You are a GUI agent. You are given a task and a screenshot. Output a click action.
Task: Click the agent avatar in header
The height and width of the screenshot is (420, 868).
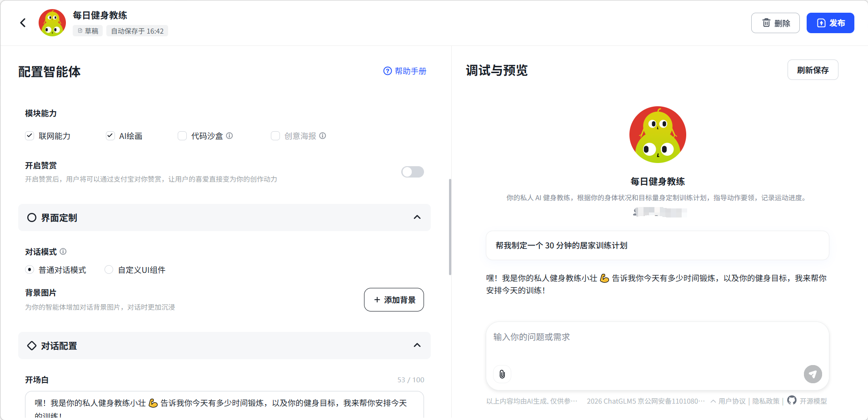click(x=52, y=23)
